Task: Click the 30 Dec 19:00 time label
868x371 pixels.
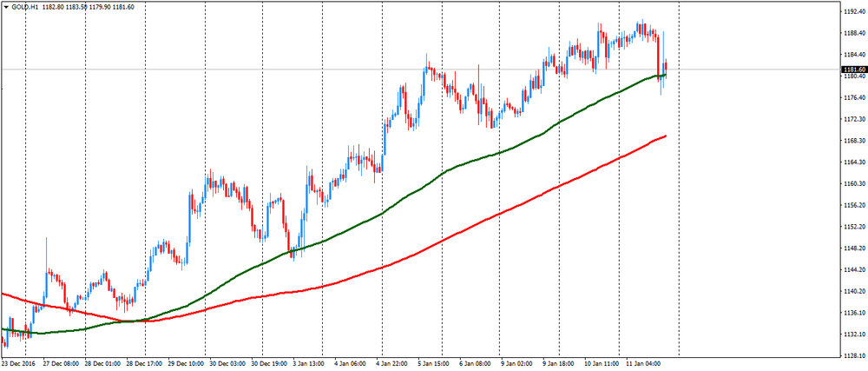Action: click(268, 366)
